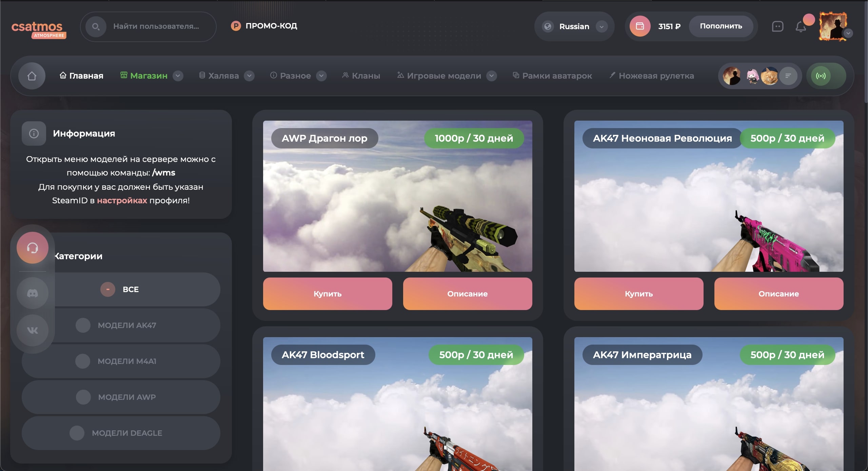Viewport: 868px width, 471px height.
Task: Open the profile avatar dropdown arrow
Action: [x=848, y=33]
